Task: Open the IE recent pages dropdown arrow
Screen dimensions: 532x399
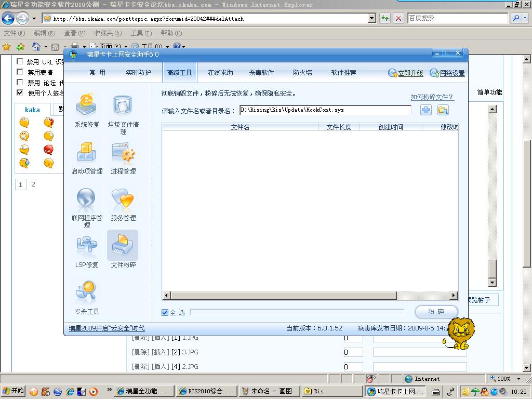Action: (x=34, y=19)
